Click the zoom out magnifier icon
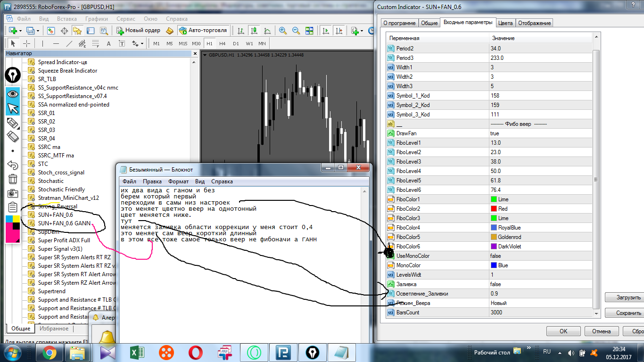The height and width of the screenshot is (362, 644). point(296,31)
